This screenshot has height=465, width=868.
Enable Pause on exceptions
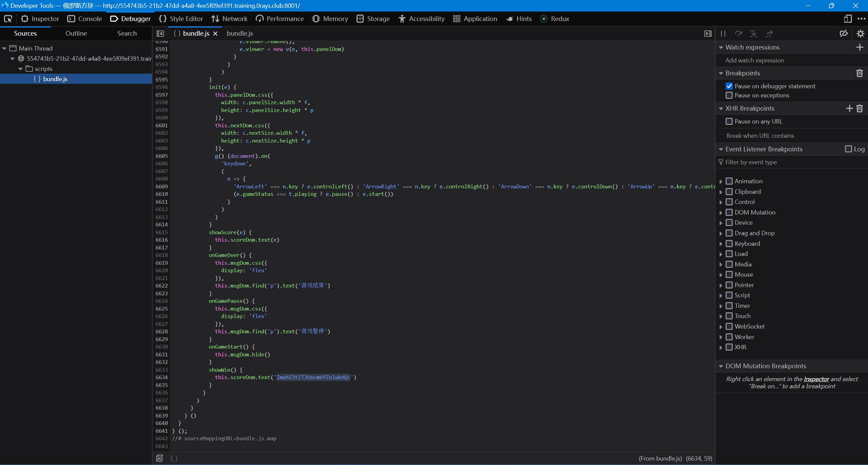tap(729, 95)
